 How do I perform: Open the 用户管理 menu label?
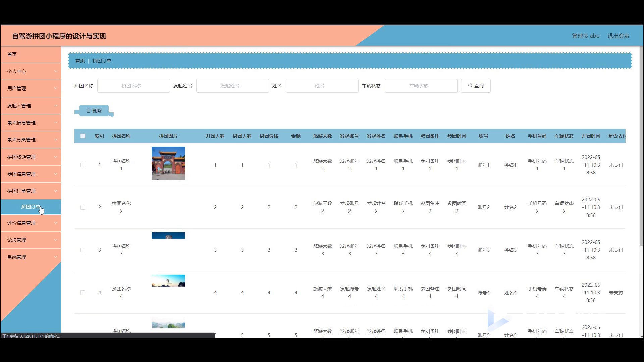pos(17,88)
